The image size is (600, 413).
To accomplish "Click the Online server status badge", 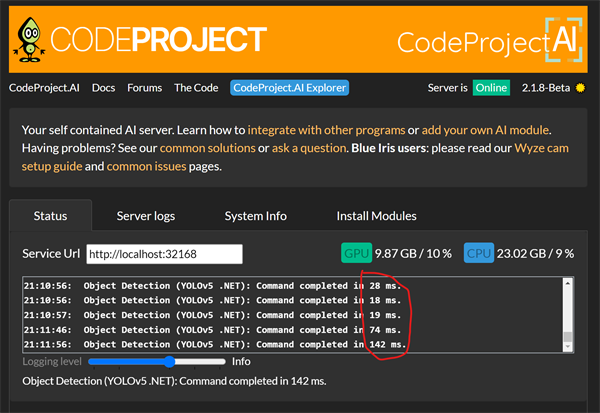I will [491, 88].
